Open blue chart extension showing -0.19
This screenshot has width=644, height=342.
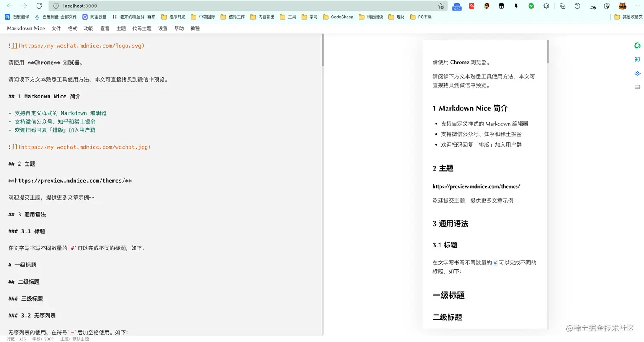(457, 6)
